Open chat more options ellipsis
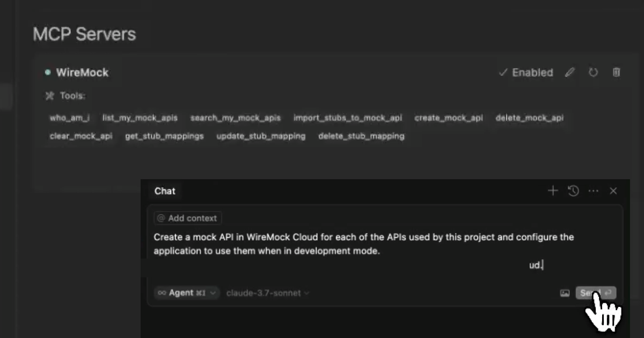 594,190
